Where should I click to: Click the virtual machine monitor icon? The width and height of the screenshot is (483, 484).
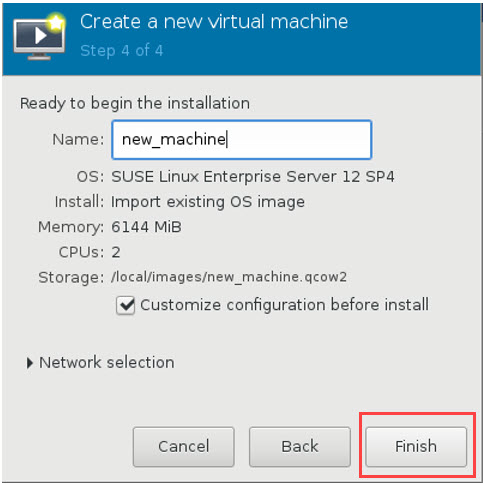point(39,37)
